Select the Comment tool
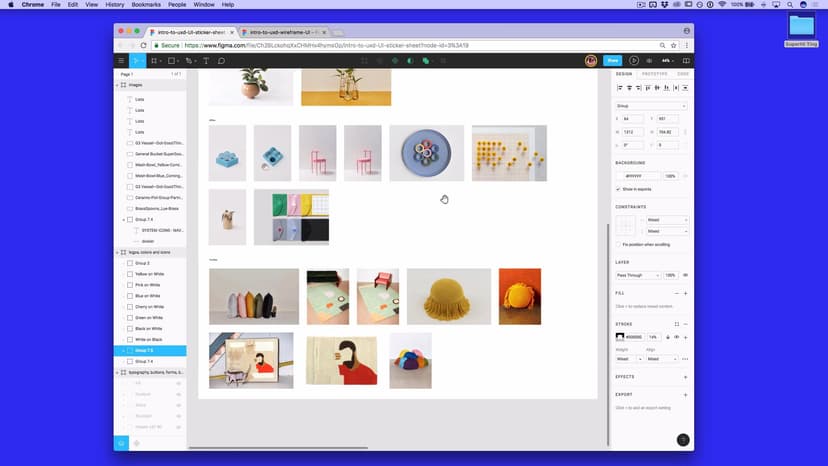Image resolution: width=828 pixels, height=466 pixels. coord(221,61)
